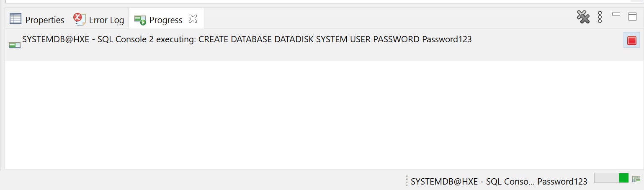Click the Password123 text in the job entry

coord(447,40)
